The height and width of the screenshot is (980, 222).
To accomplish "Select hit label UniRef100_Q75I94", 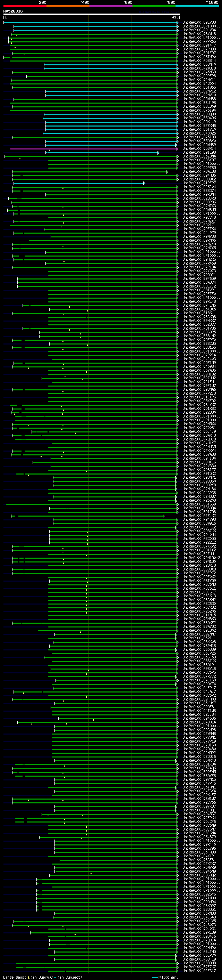I will (199, 110).
